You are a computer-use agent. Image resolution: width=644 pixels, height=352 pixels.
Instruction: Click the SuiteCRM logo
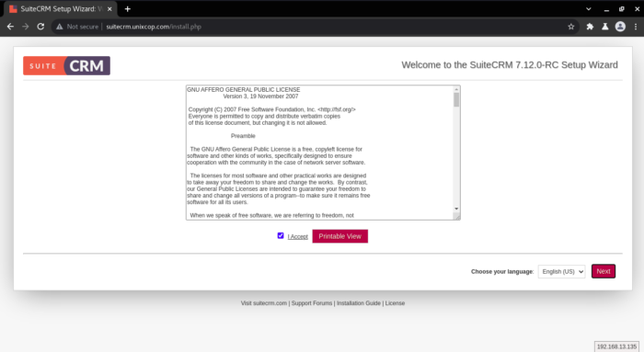[x=66, y=65]
